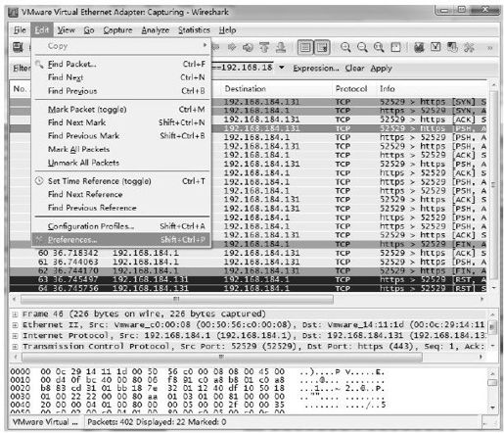Open the capture filters icon

pos(419,48)
